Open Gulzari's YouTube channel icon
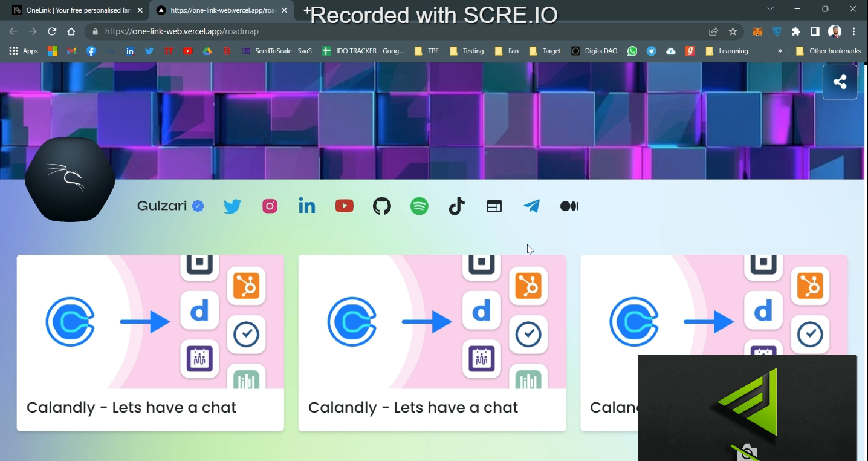The height and width of the screenshot is (461, 868). pos(345,206)
